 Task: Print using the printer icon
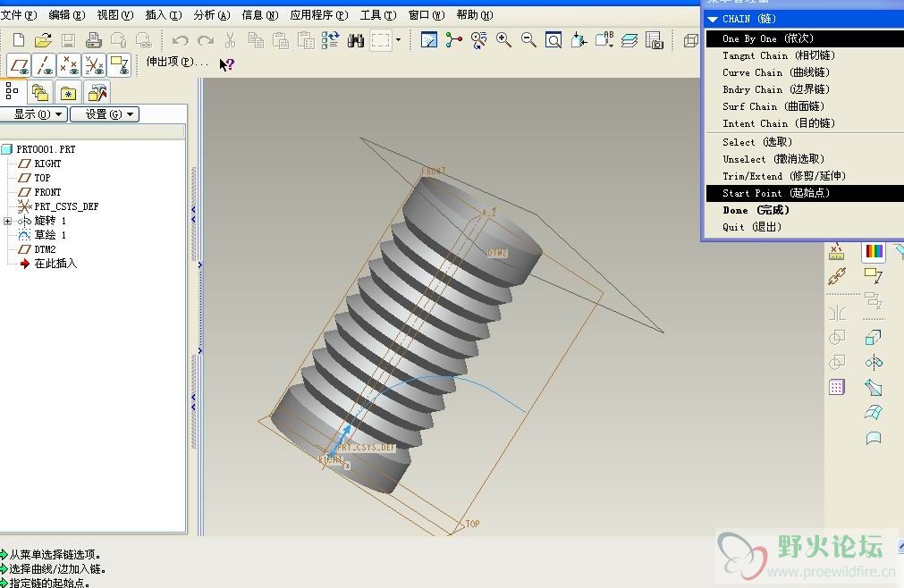(93, 39)
